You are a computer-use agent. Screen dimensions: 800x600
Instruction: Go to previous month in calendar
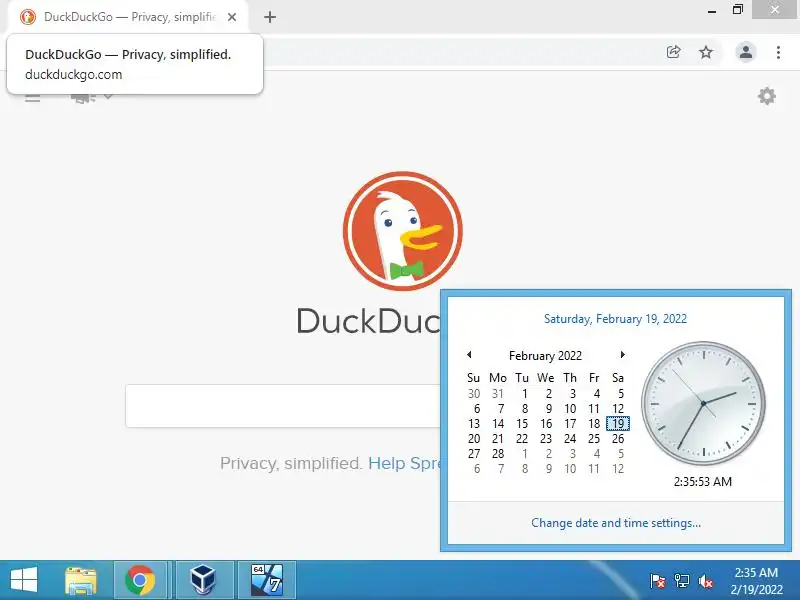click(x=469, y=355)
